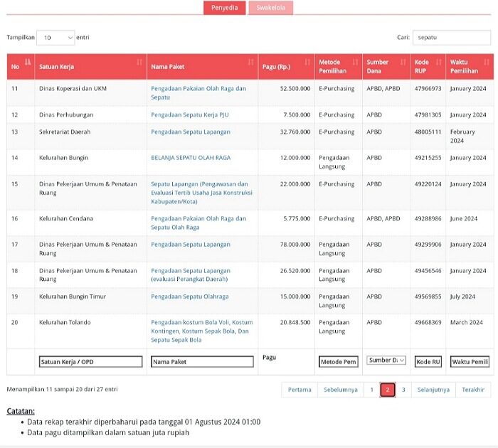Click sort icon in Satuan Kerja header
498x448 pixels.
tap(139, 63)
